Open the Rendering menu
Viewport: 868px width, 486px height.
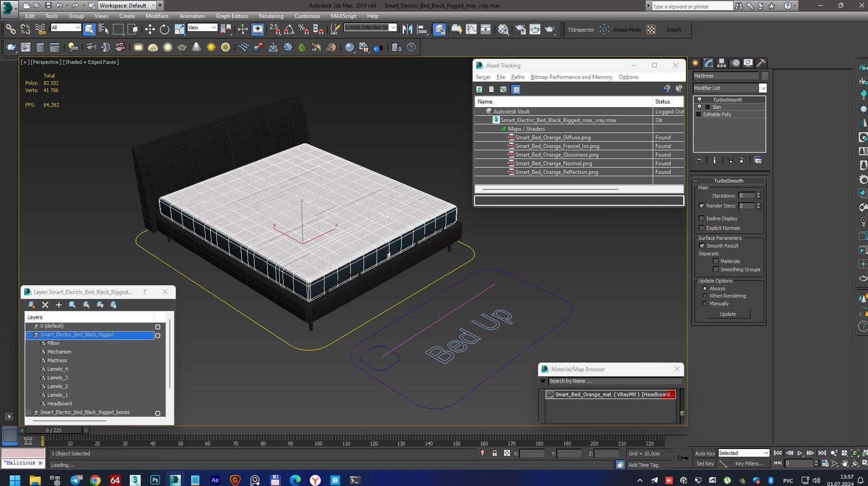click(271, 16)
